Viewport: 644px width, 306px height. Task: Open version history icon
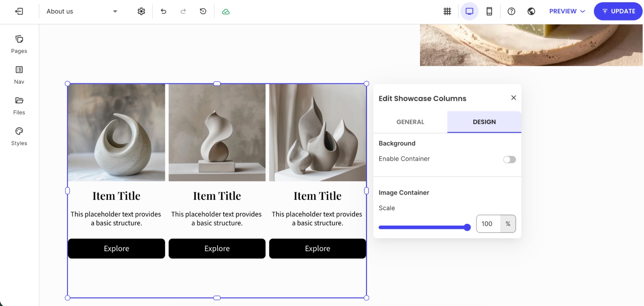[203, 11]
